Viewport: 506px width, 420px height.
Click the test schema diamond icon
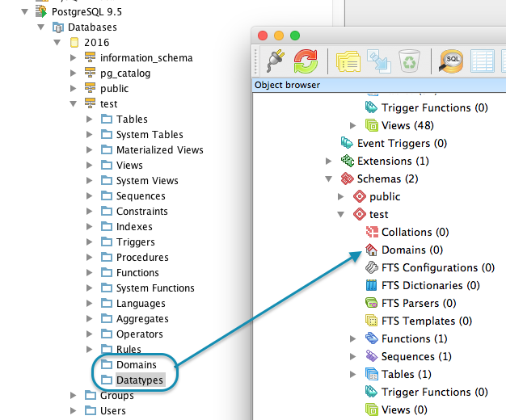click(360, 214)
